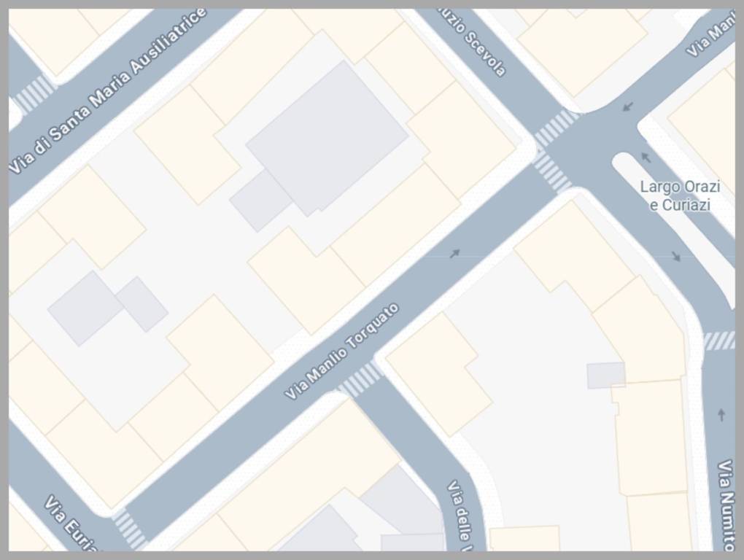This screenshot has width=744, height=560.
Task: Select the Via di Santa Maria Ausiliatrice label
Action: point(108,90)
